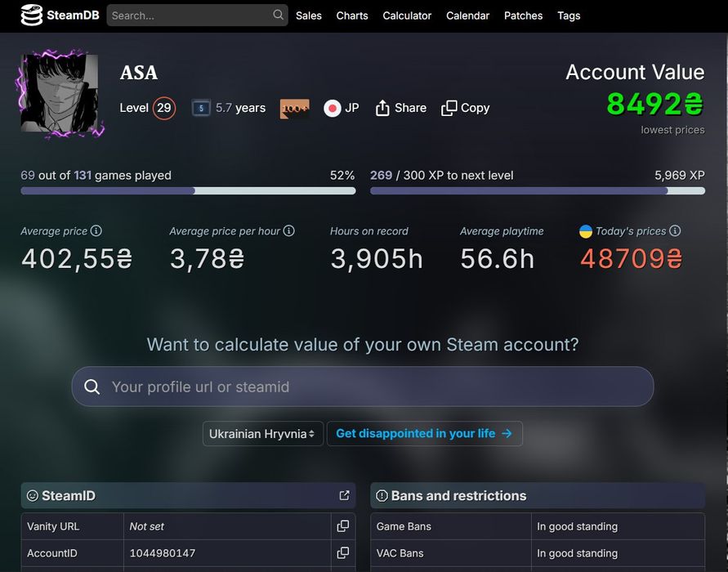Viewport: 728px width, 572px height.
Task: Click the 56.6h average playtime value
Action: tap(498, 258)
